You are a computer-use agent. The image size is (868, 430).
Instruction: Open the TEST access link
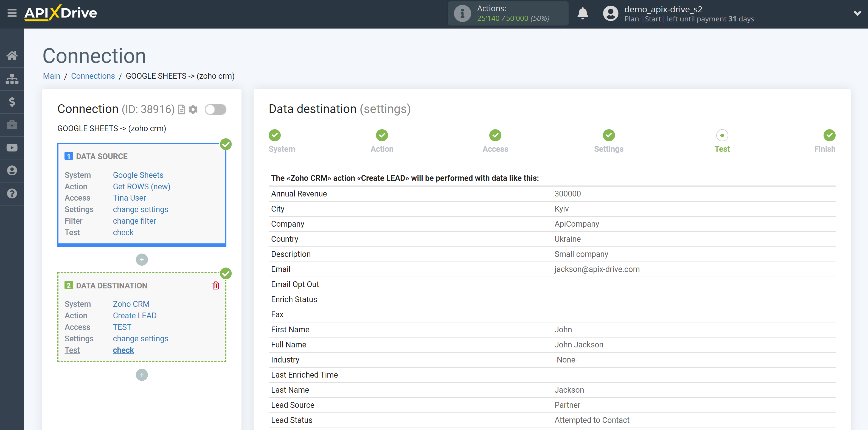(122, 327)
